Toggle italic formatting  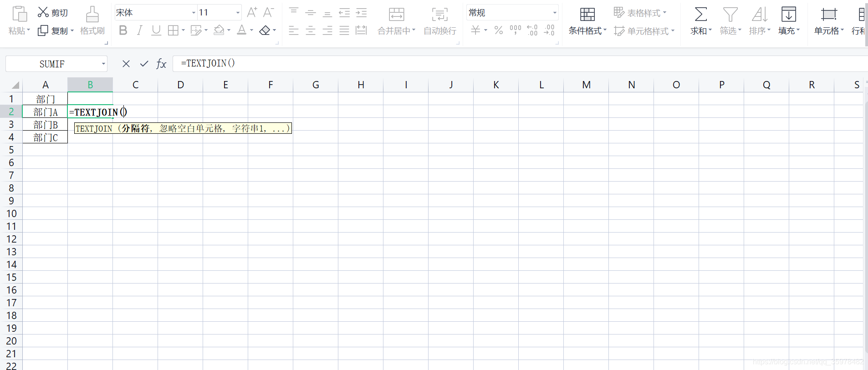coord(140,30)
